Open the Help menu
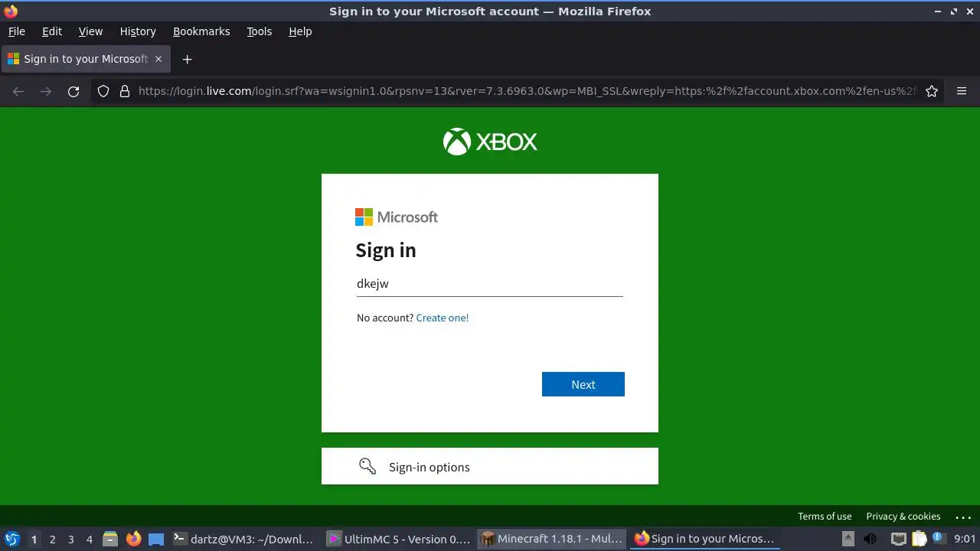The image size is (980, 551). [x=300, y=31]
